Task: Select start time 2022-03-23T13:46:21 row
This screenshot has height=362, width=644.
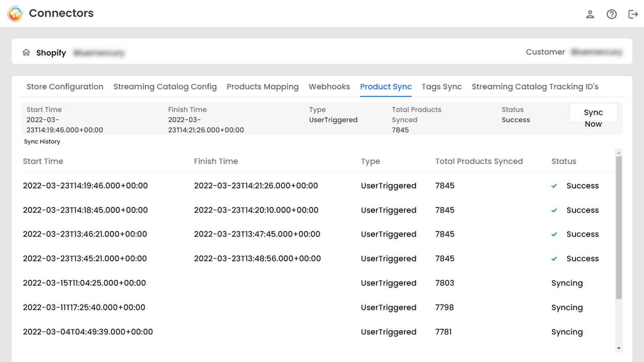Action: (85, 234)
